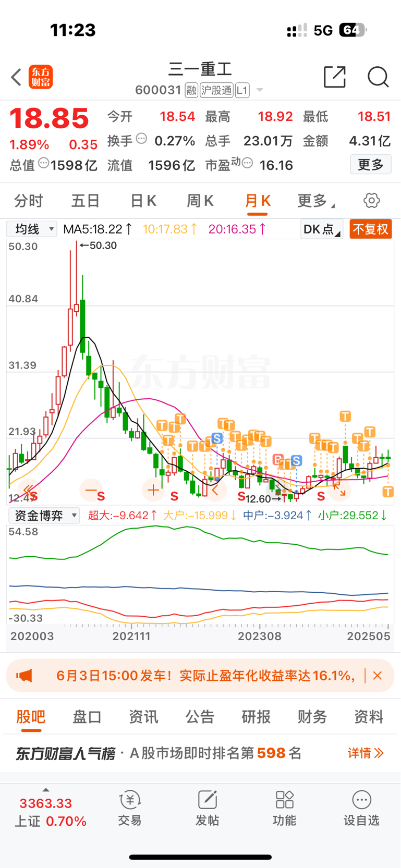Toggle the 不复权 price adjustment button
The image size is (401, 868).
371,229
